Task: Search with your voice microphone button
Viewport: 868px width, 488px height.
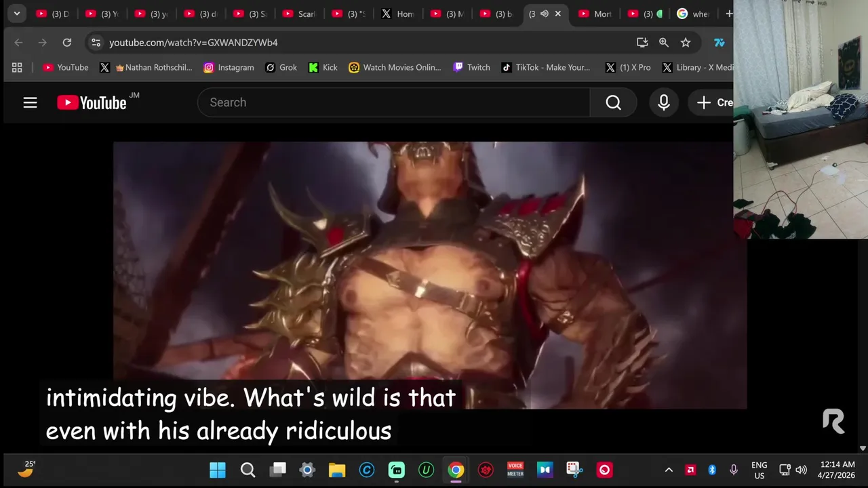Action: point(664,102)
